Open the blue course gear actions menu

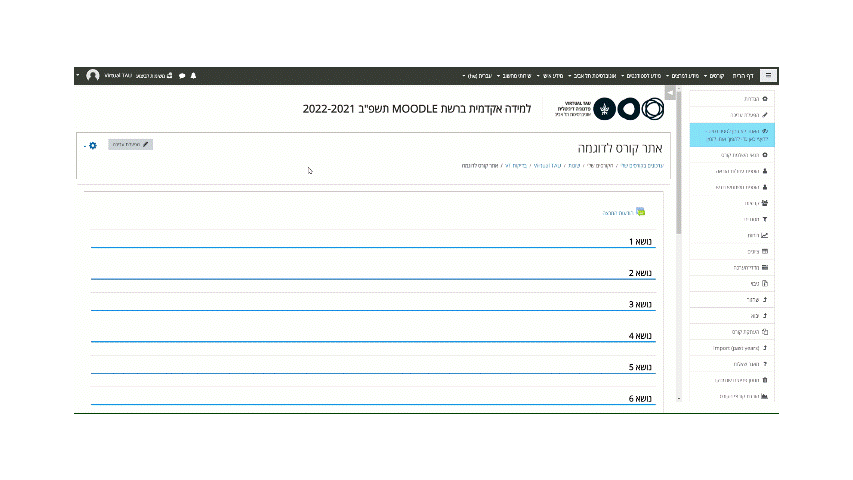91,145
